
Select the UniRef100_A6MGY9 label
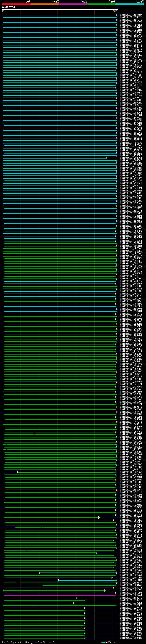pyautogui.click(x=131, y=294)
